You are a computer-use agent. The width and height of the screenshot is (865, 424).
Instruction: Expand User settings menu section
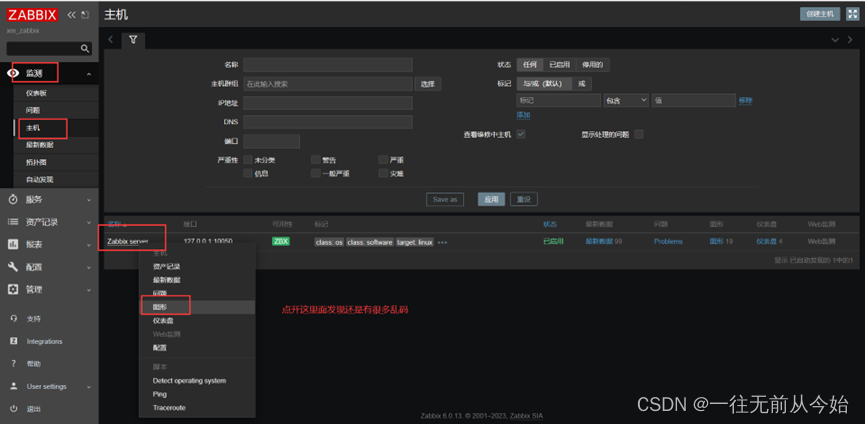tap(89, 387)
